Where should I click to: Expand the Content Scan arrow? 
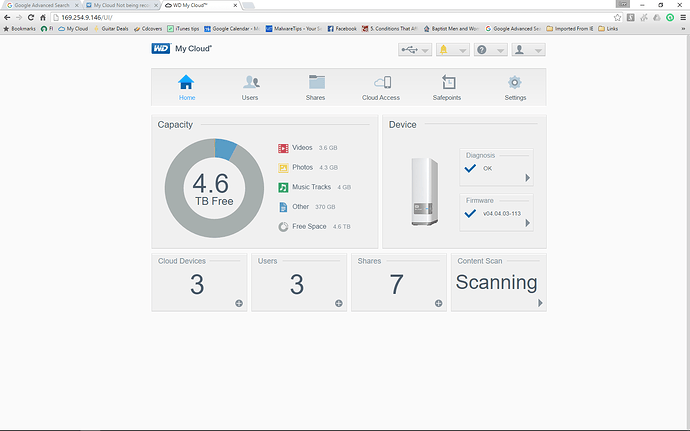click(x=540, y=303)
